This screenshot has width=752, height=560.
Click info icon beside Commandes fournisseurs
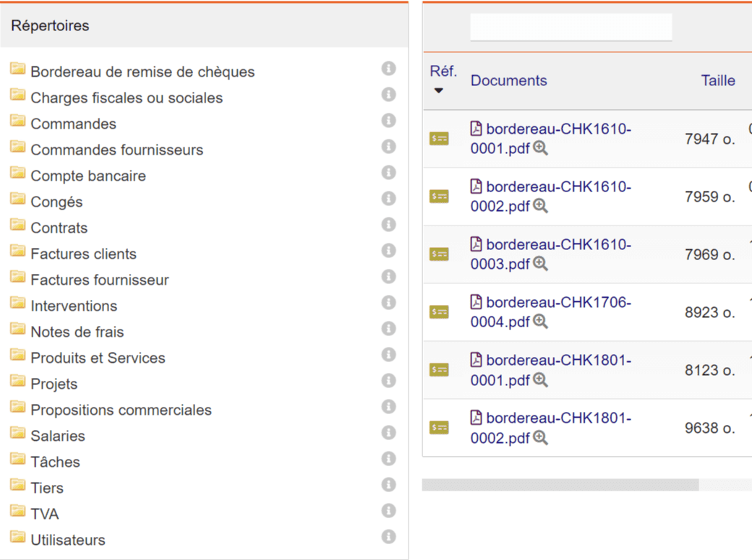[388, 147]
